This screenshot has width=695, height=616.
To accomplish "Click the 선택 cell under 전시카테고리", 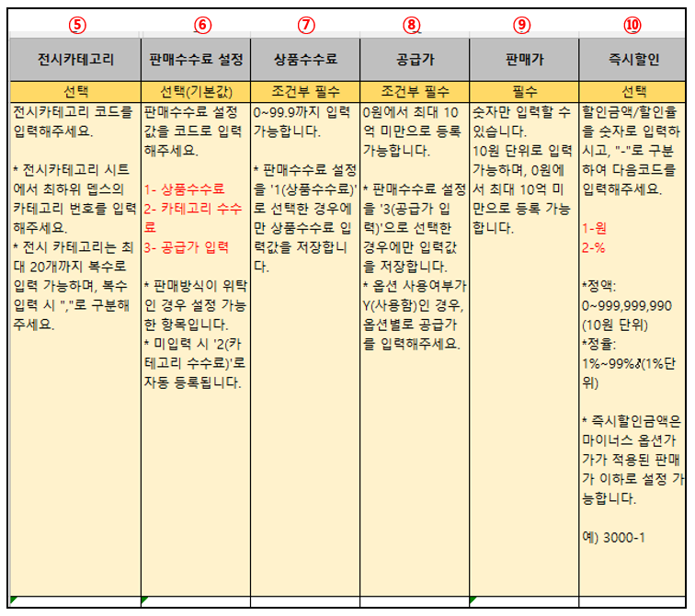I will click(x=75, y=91).
